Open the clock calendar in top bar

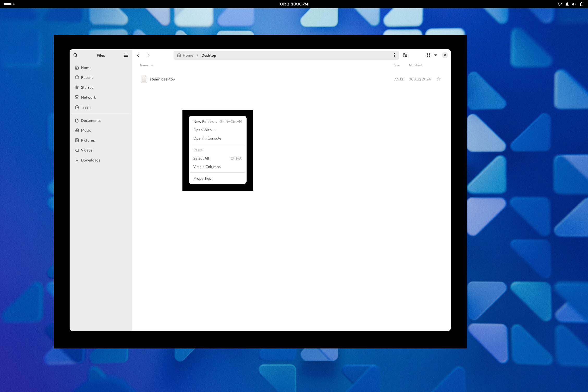[x=294, y=4]
